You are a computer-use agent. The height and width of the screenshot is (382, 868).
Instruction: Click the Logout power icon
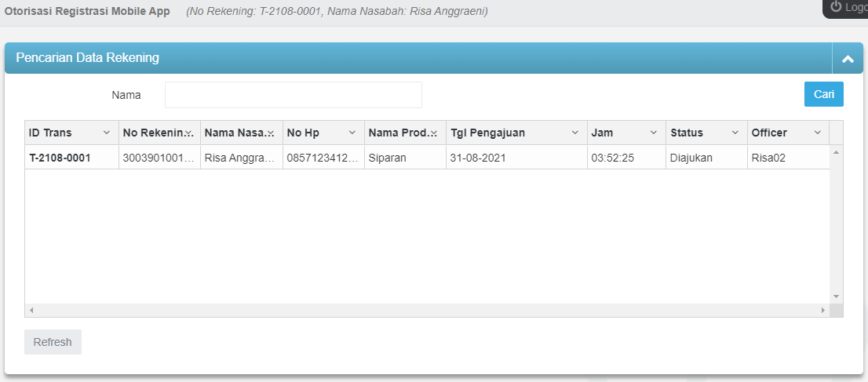[836, 7]
